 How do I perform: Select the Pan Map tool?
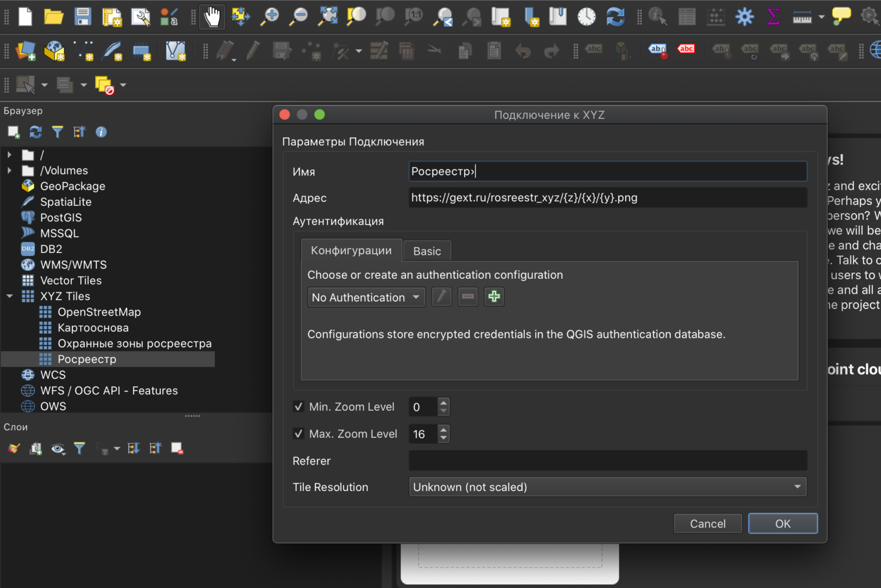(212, 17)
